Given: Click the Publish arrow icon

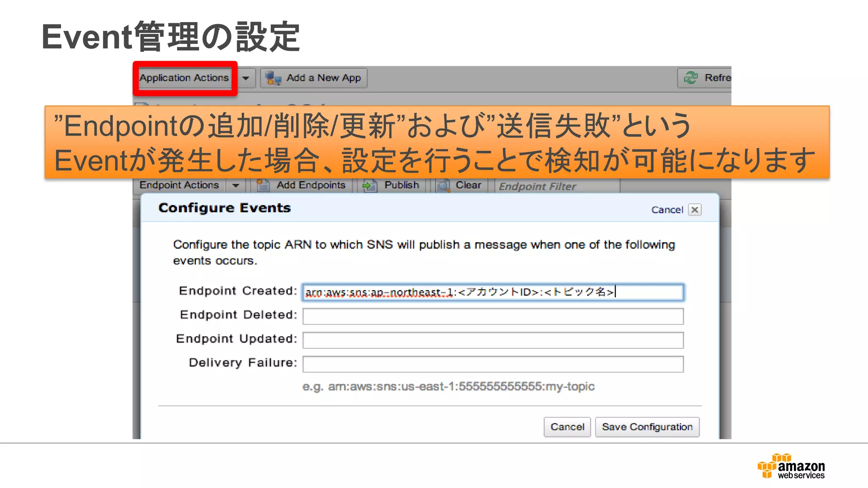Looking at the screenshot, I should pos(369,186).
